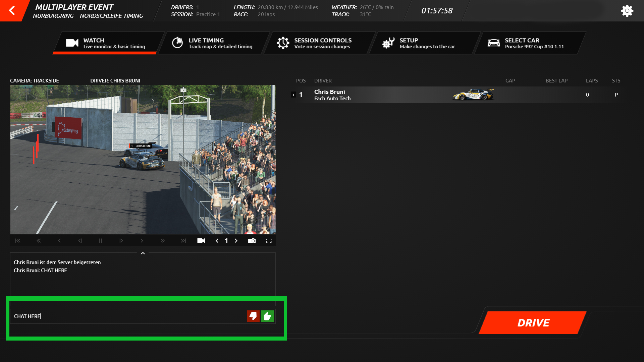This screenshot has width=644, height=362.
Task: Click the BEST LAP column header
Action: (x=556, y=81)
